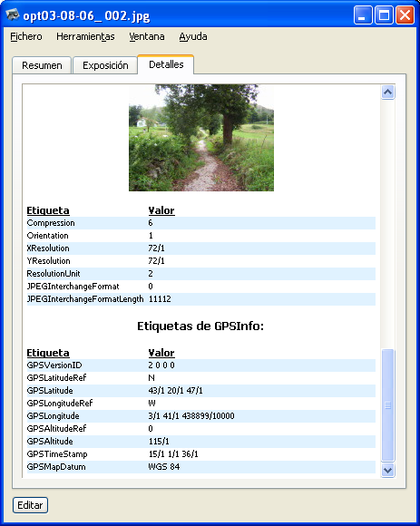Click the camera icon in title bar

click(13, 15)
